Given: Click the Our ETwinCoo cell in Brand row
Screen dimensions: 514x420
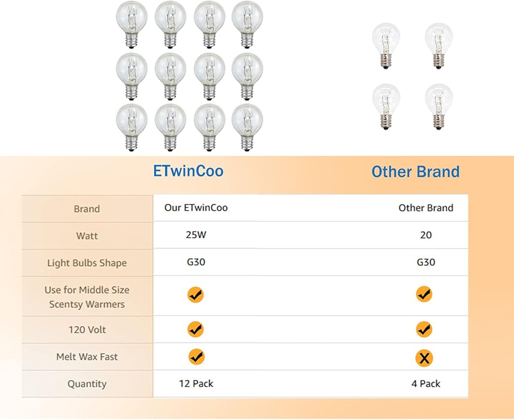Looking at the screenshot, I should (196, 208).
